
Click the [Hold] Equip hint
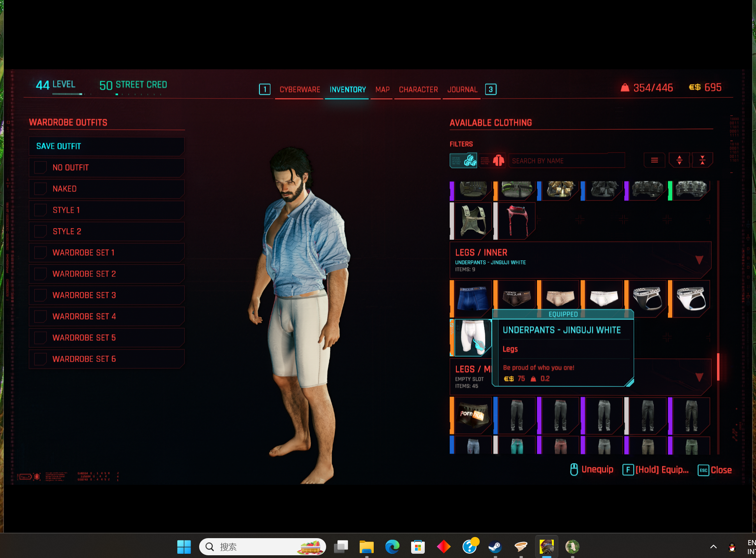tap(655, 470)
